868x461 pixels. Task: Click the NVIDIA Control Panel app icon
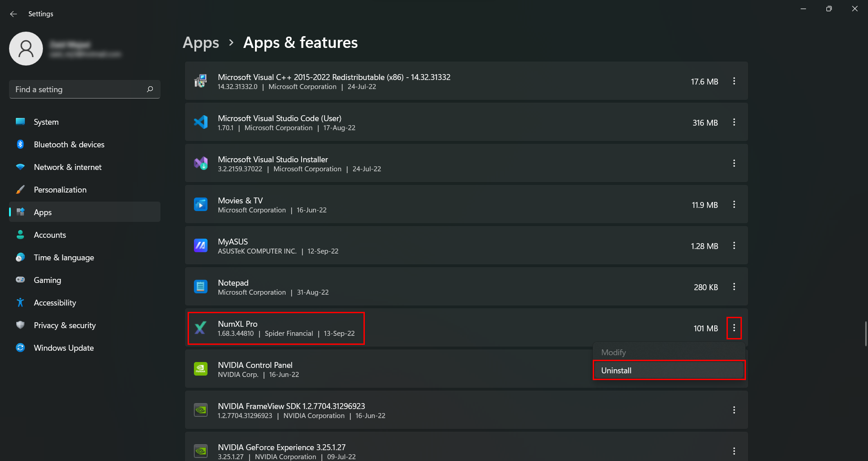tap(201, 369)
